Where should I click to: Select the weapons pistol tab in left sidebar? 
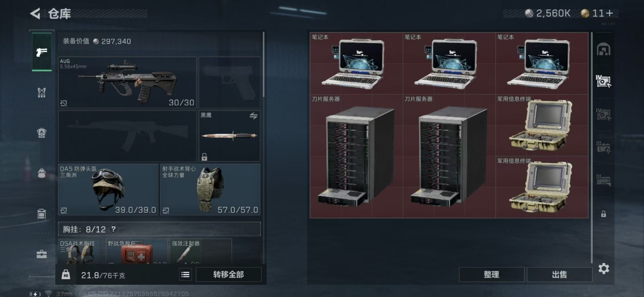(x=42, y=52)
